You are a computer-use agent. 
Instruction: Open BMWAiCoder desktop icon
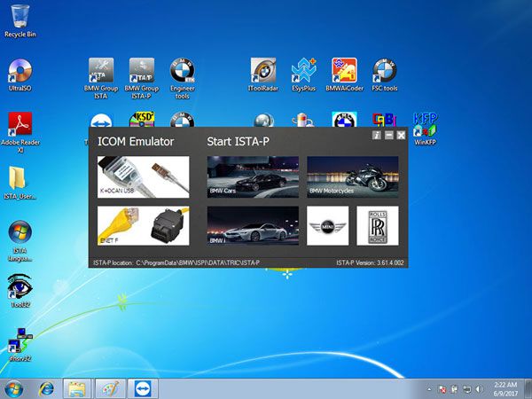[x=344, y=75]
